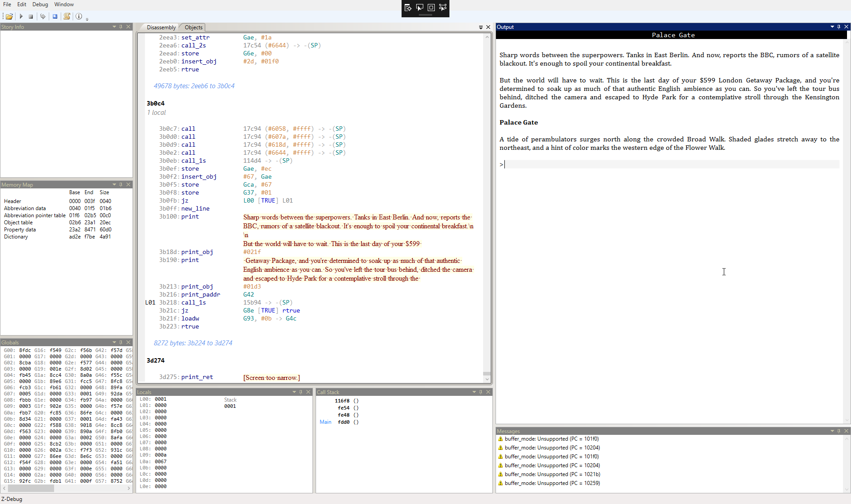Viewport: 851px width, 504px height.
Task: Open a story file using the folder icon
Action: (8, 16)
